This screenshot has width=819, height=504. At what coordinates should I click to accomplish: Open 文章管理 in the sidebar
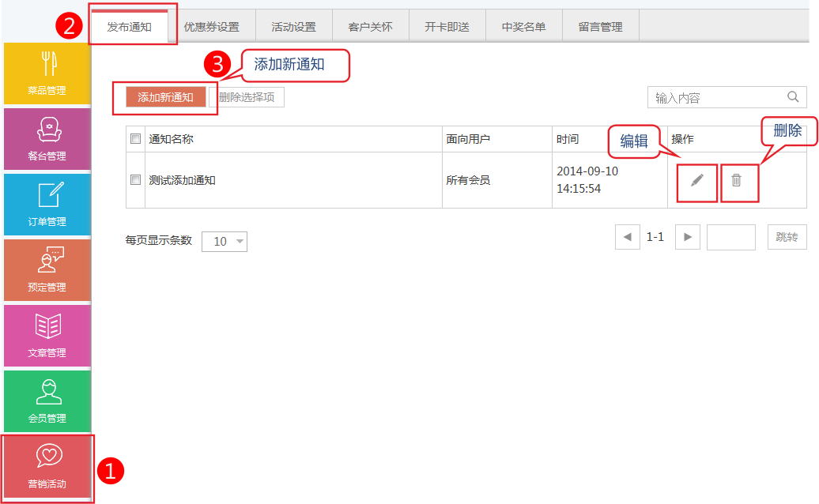click(47, 336)
